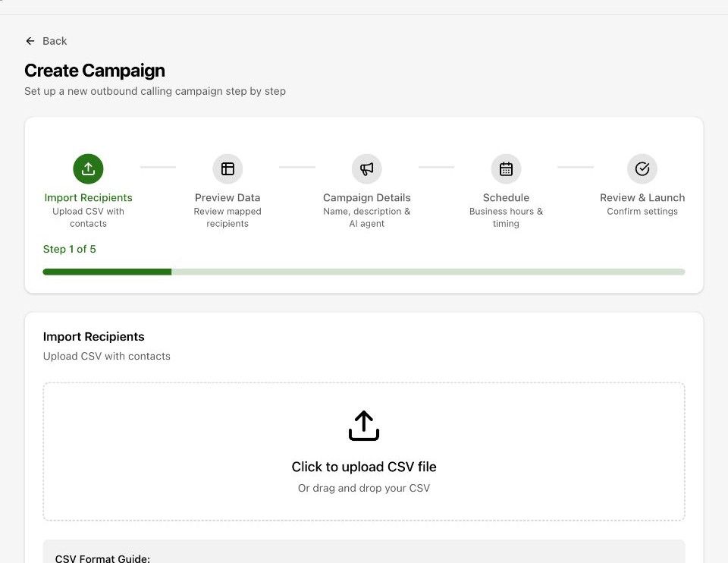The width and height of the screenshot is (728, 563).
Task: Open the Import Recipients step label
Action: point(88,197)
